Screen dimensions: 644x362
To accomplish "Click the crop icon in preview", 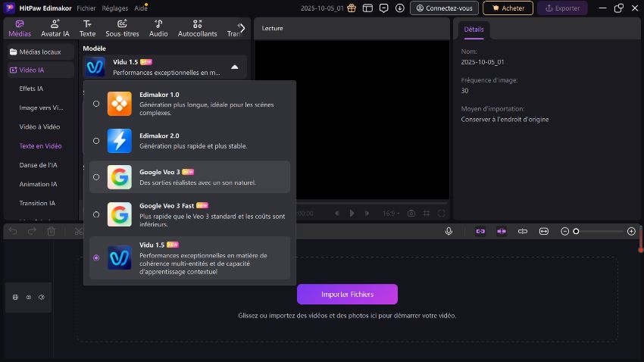I will pos(427,214).
